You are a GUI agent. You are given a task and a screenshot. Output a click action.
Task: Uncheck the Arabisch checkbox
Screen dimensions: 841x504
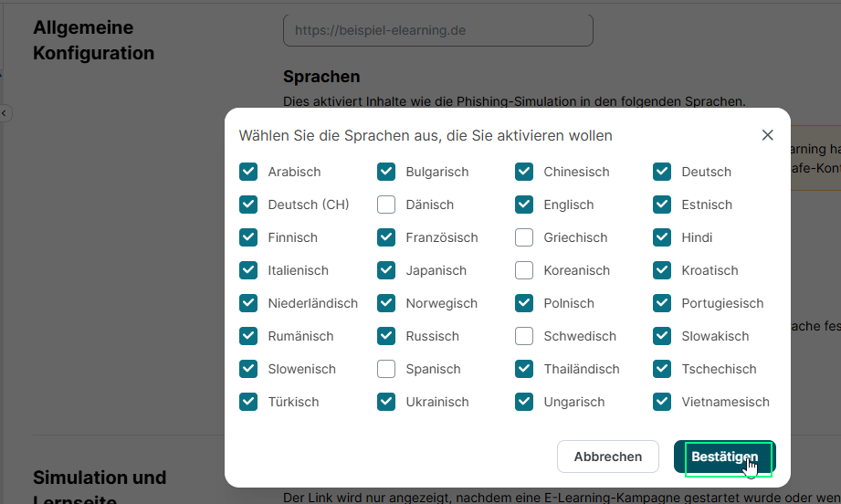click(x=248, y=172)
